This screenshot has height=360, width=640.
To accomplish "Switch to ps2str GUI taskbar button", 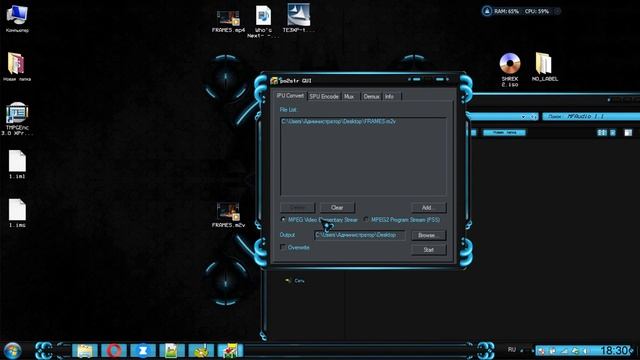I will 230,351.
